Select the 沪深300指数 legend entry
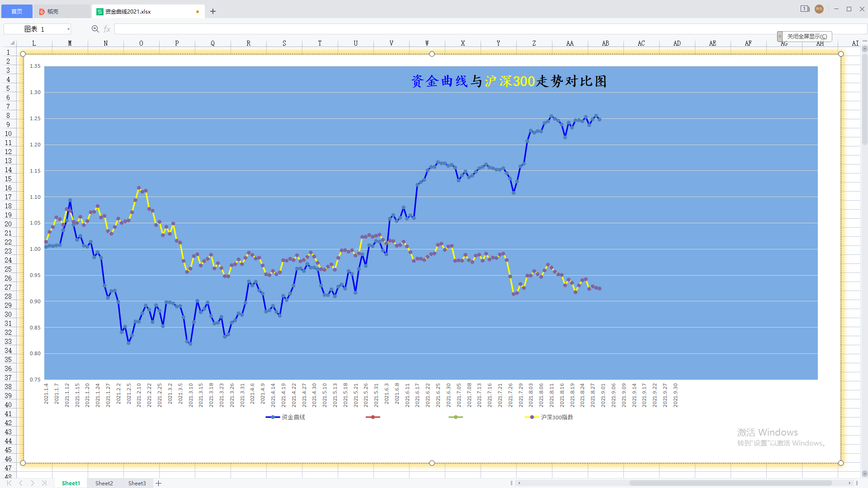The width and height of the screenshot is (868, 488). tap(557, 417)
